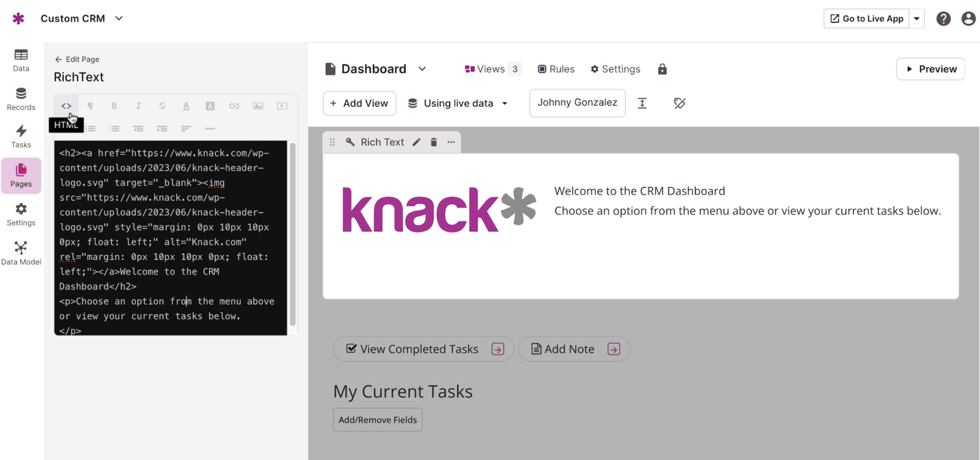Edit the Rich Text view with pencil icon
The width and height of the screenshot is (980, 460).
click(416, 142)
